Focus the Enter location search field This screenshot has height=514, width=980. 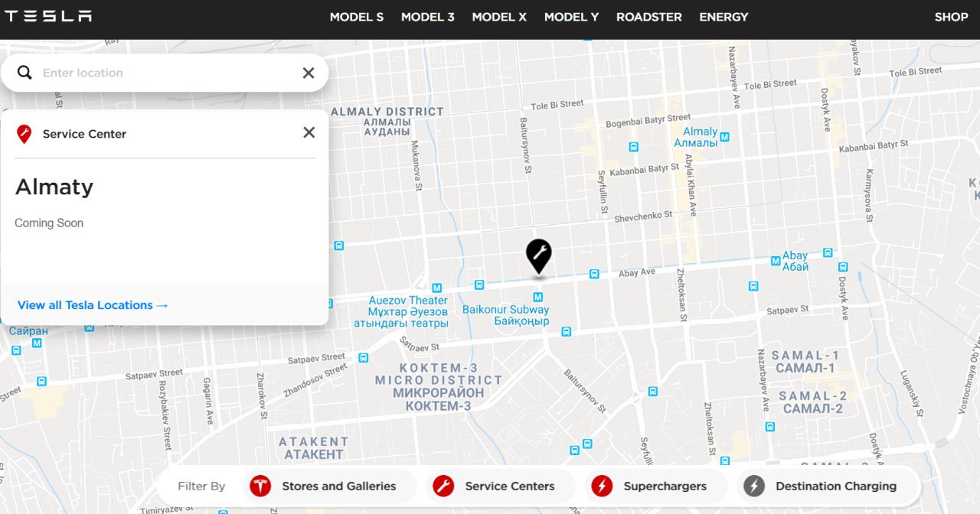[x=165, y=73]
